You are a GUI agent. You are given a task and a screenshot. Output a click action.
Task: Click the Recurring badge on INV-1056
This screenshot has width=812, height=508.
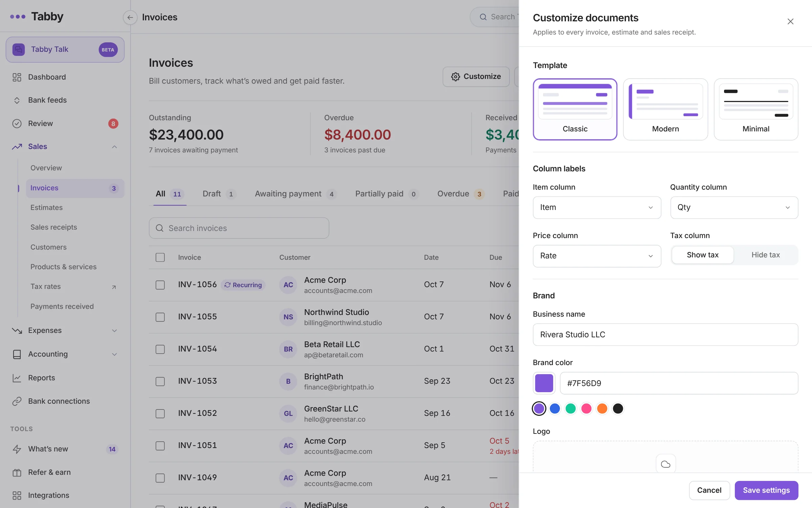(x=243, y=285)
